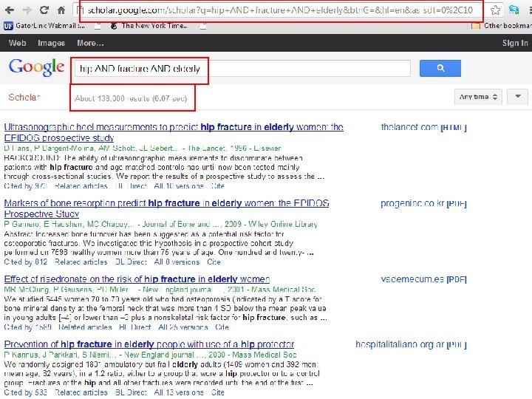Viewport: 532px width, 399px height.
Task: Focus the browser address bar URL
Action: (280, 10)
